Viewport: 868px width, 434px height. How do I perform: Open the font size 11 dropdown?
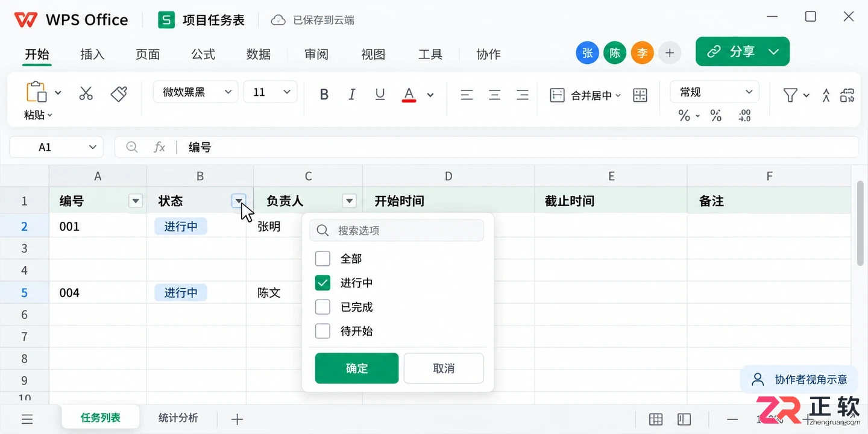pos(270,92)
